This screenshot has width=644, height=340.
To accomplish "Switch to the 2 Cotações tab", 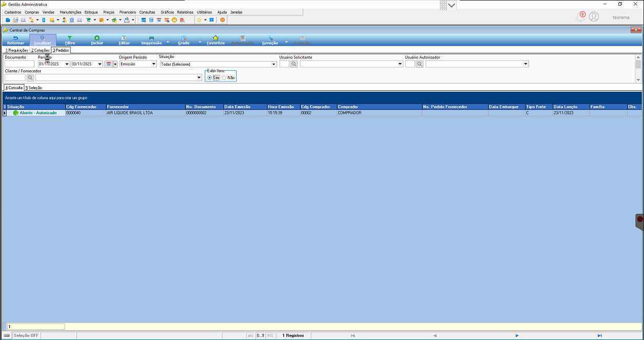I will click(x=40, y=50).
